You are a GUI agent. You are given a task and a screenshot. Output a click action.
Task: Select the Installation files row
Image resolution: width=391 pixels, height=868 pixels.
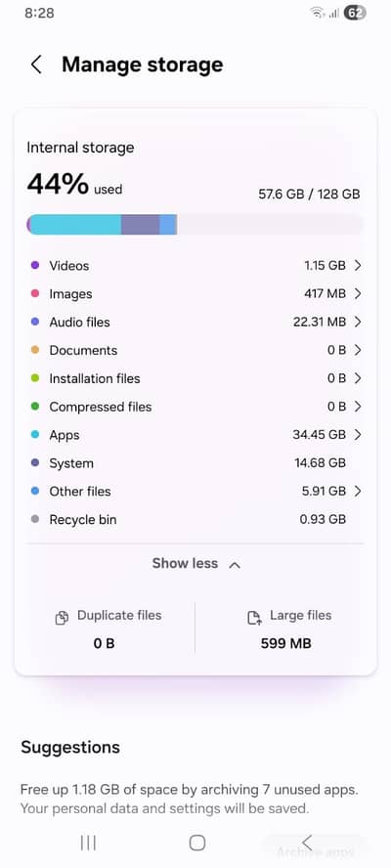pyautogui.click(x=195, y=378)
